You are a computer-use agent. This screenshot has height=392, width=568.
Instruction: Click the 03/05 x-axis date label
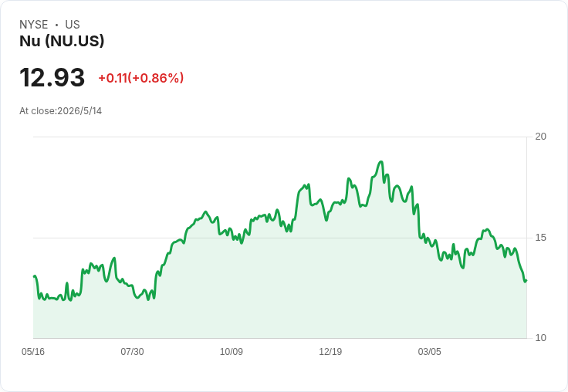click(x=429, y=351)
